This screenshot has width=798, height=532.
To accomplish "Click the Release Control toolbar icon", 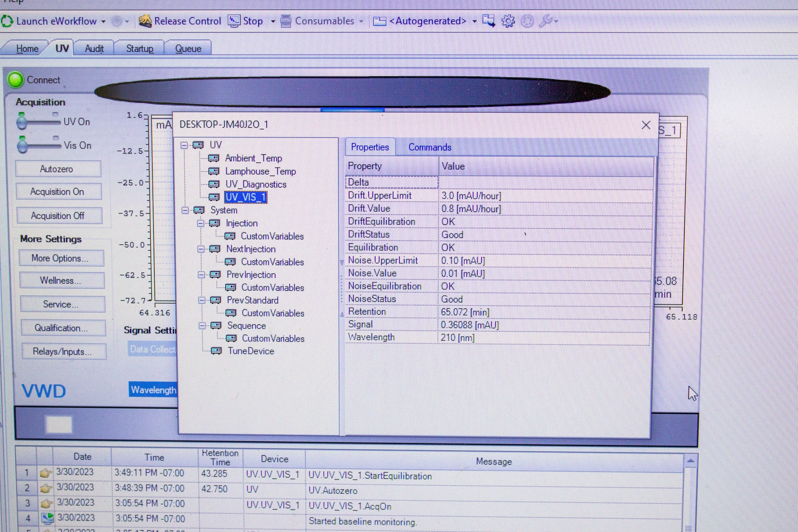I will pyautogui.click(x=145, y=21).
